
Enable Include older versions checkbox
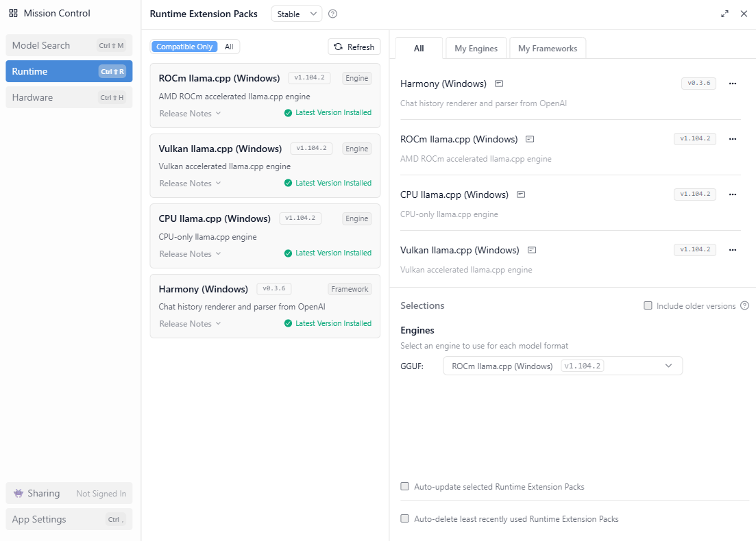point(648,306)
